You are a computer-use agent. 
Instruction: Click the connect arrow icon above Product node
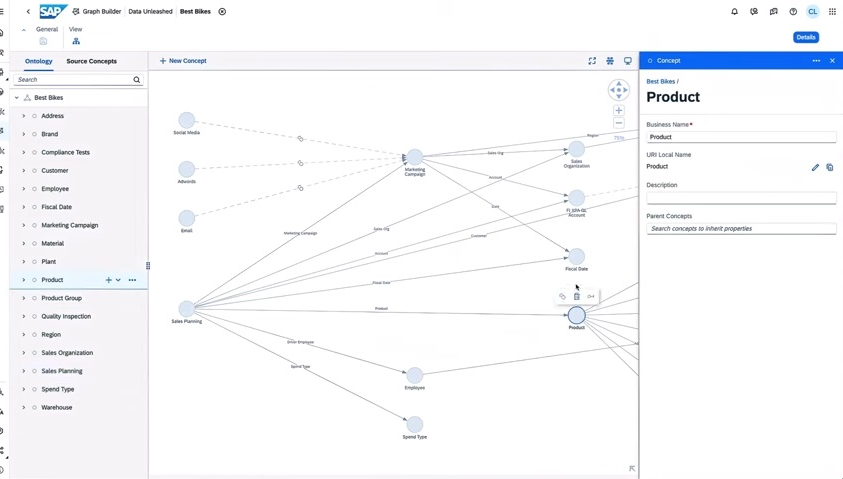591,296
